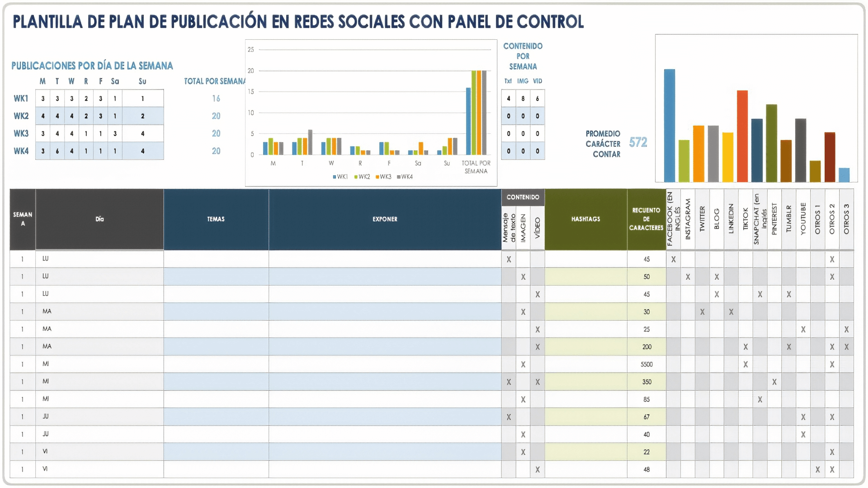Select the Txt column header
The width and height of the screenshot is (868, 488).
click(x=508, y=81)
